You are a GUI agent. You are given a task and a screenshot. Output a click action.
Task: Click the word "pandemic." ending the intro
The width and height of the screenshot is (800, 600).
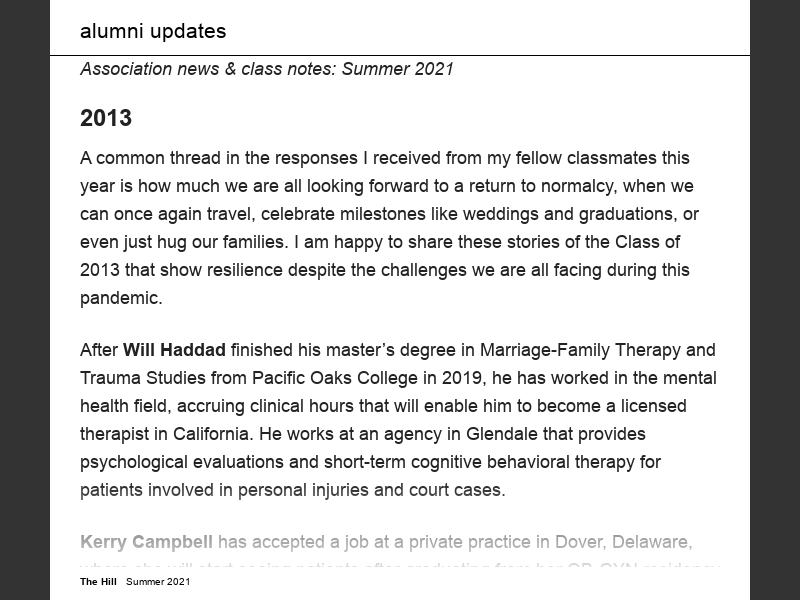click(121, 298)
